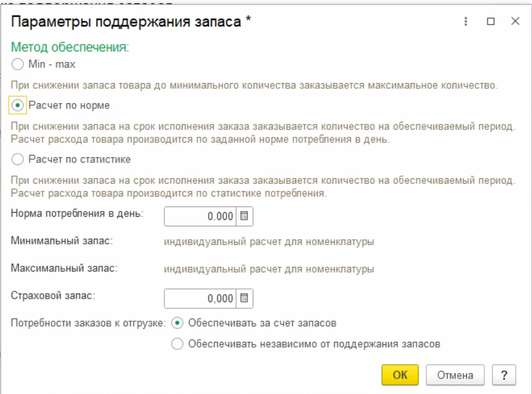Open the three-dot more options menu
Image resolution: width=532 pixels, height=394 pixels.
(466, 21)
